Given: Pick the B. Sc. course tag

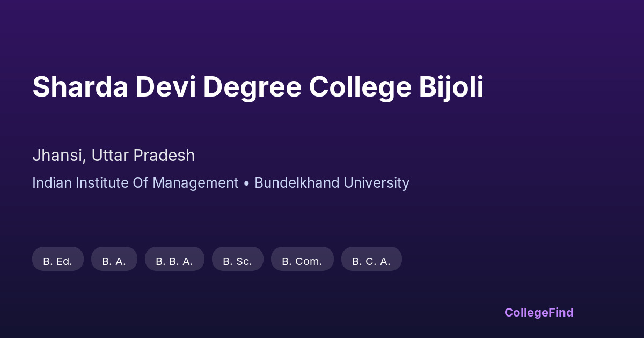Looking at the screenshot, I should pyautogui.click(x=238, y=261).
